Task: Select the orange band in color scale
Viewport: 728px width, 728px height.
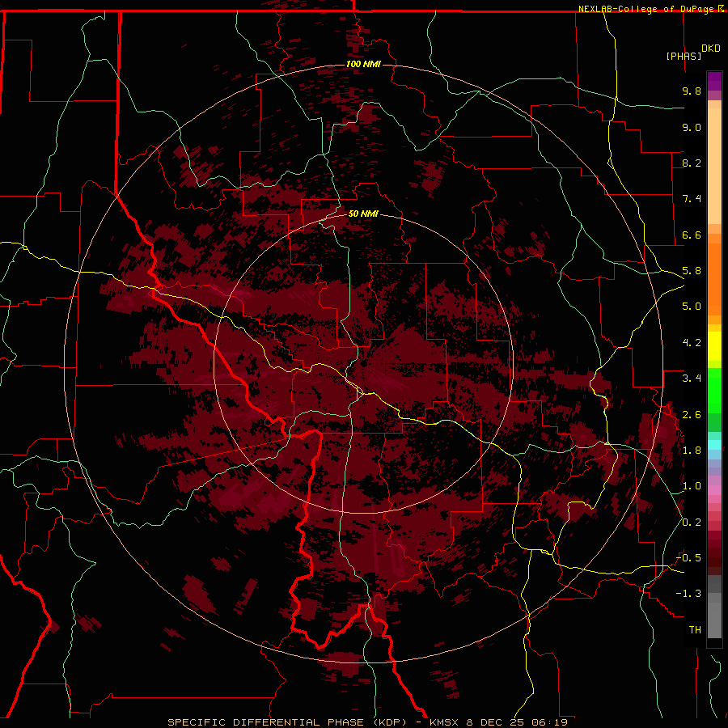Action: click(x=714, y=280)
